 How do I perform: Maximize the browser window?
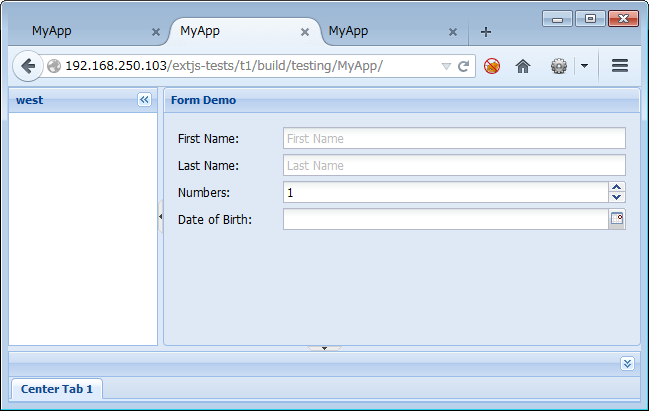pyautogui.click(x=590, y=19)
